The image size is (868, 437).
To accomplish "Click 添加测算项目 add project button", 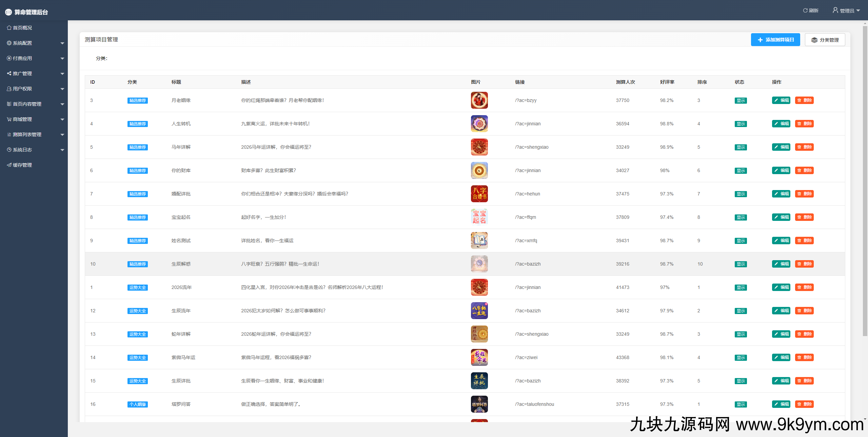I will coord(775,40).
